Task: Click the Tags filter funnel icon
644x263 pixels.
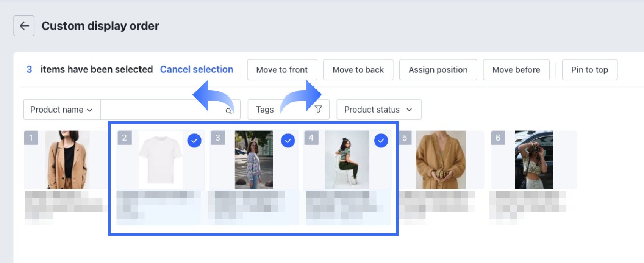Action: pos(319,110)
